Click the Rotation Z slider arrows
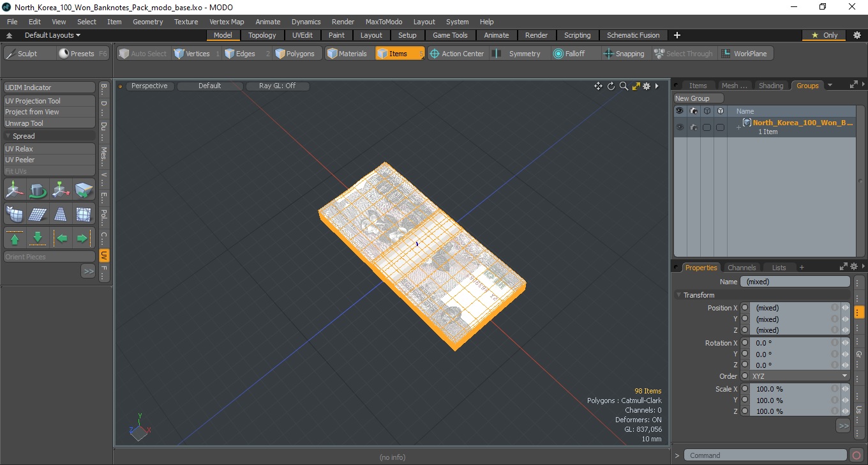This screenshot has width=868, height=465. point(846,365)
